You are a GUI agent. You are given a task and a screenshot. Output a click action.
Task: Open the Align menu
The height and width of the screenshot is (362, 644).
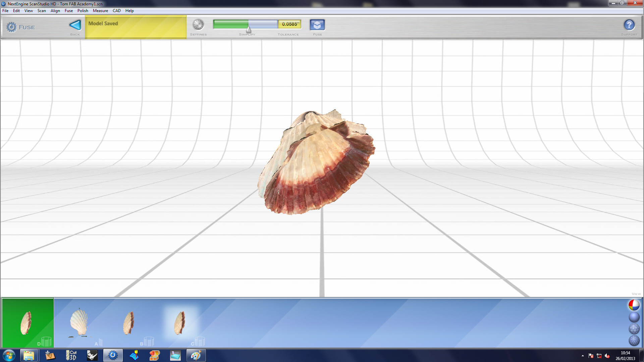click(x=55, y=11)
